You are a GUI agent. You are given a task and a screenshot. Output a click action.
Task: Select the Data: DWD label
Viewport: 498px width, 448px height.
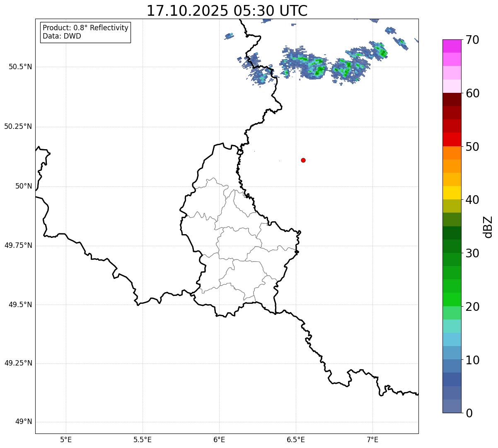coord(62,36)
